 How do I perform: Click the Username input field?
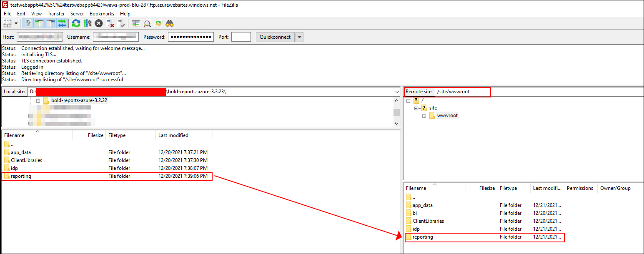(116, 37)
